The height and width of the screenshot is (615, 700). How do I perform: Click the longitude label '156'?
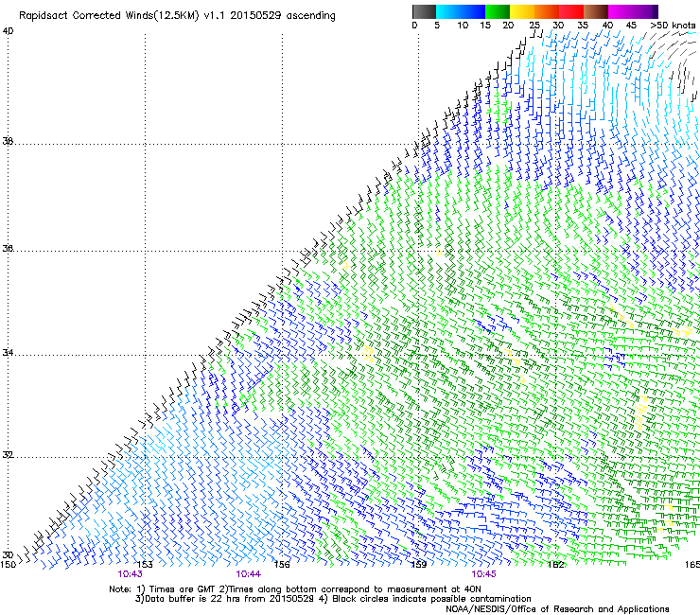[x=282, y=565]
